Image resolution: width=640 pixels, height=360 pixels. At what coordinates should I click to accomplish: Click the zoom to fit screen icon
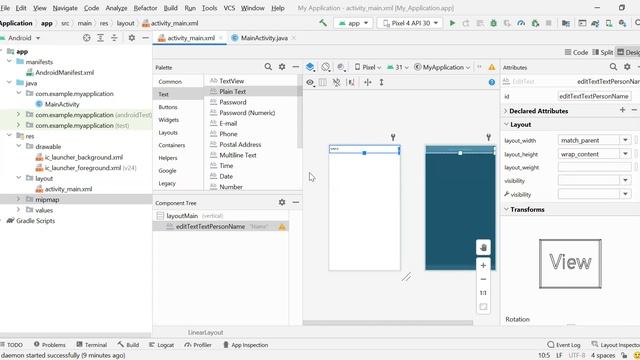pos(483,307)
